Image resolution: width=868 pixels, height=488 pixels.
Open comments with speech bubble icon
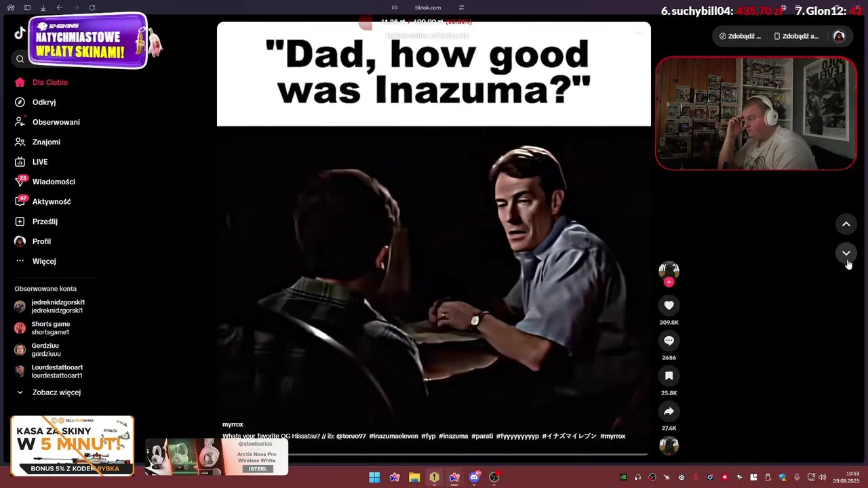click(x=669, y=341)
